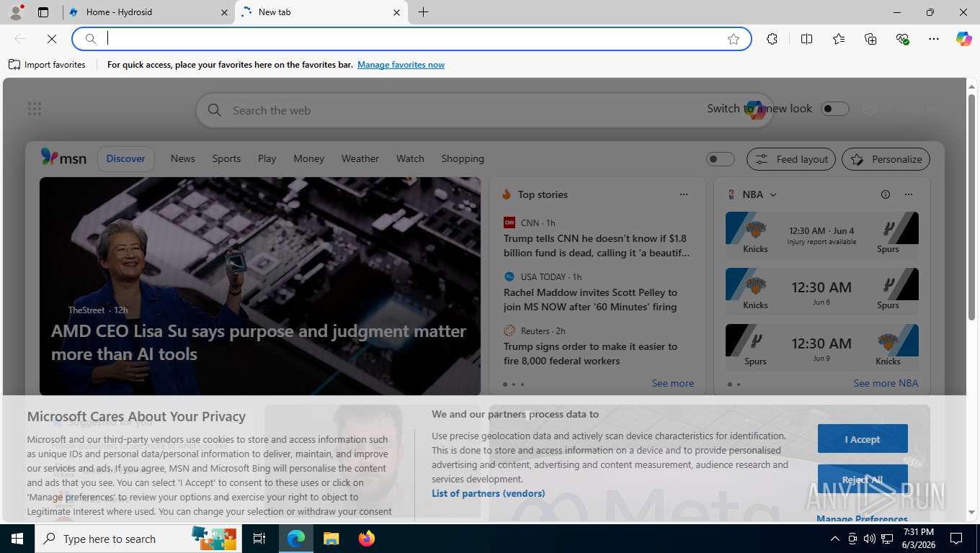Open the Collections icon
This screenshot has height=553, width=980.
tap(870, 39)
